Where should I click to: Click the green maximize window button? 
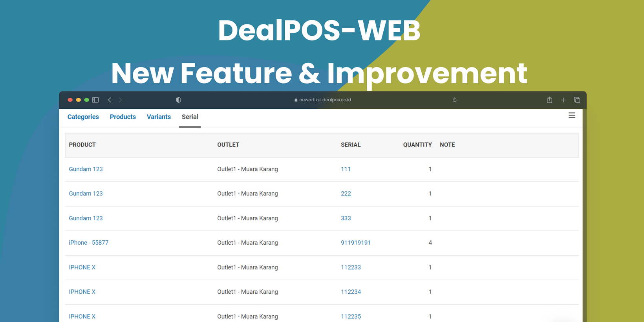86,100
